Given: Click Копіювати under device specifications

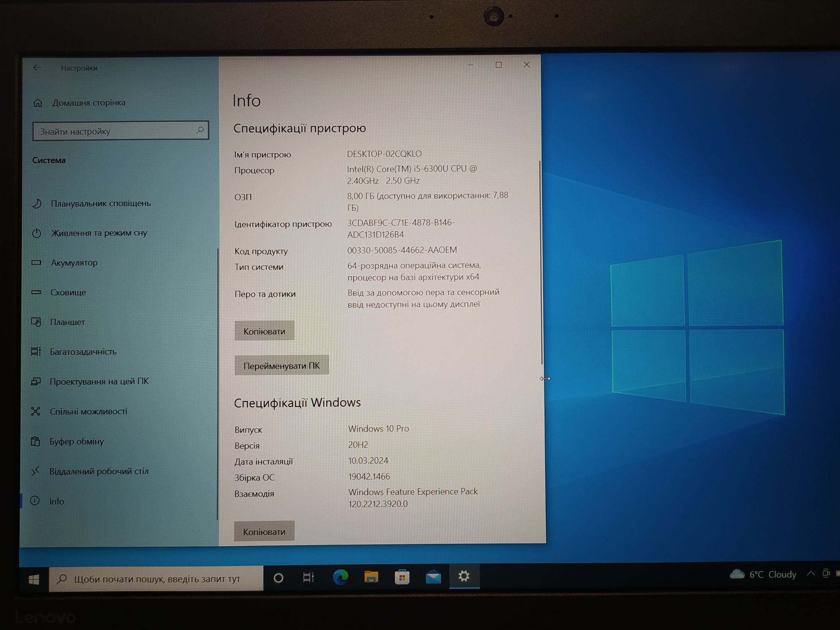Looking at the screenshot, I should click(x=264, y=331).
